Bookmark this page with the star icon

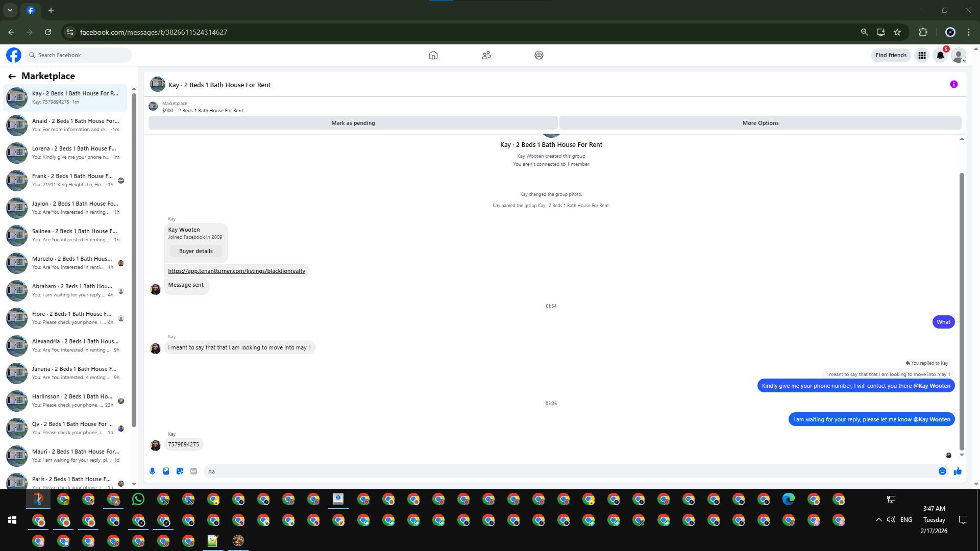coord(897,32)
